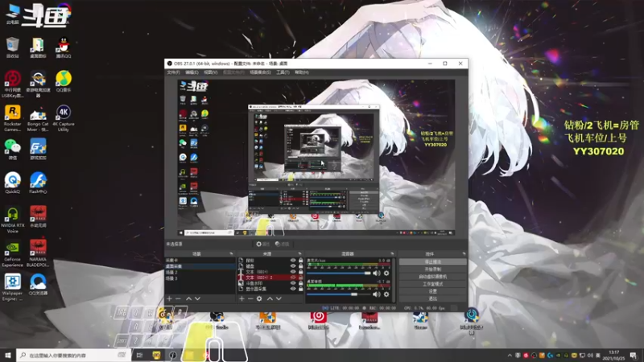Open the GeForce Experience desktop icon
The height and width of the screenshot is (362, 644).
coord(13,253)
